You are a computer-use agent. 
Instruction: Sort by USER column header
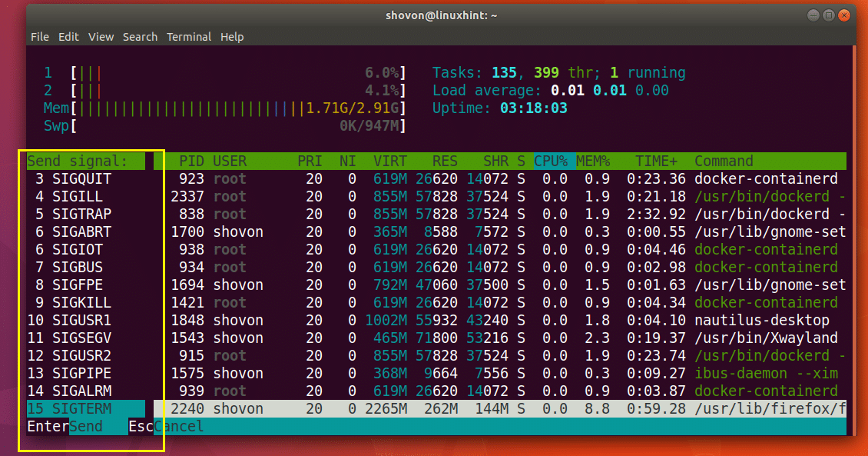(x=230, y=161)
